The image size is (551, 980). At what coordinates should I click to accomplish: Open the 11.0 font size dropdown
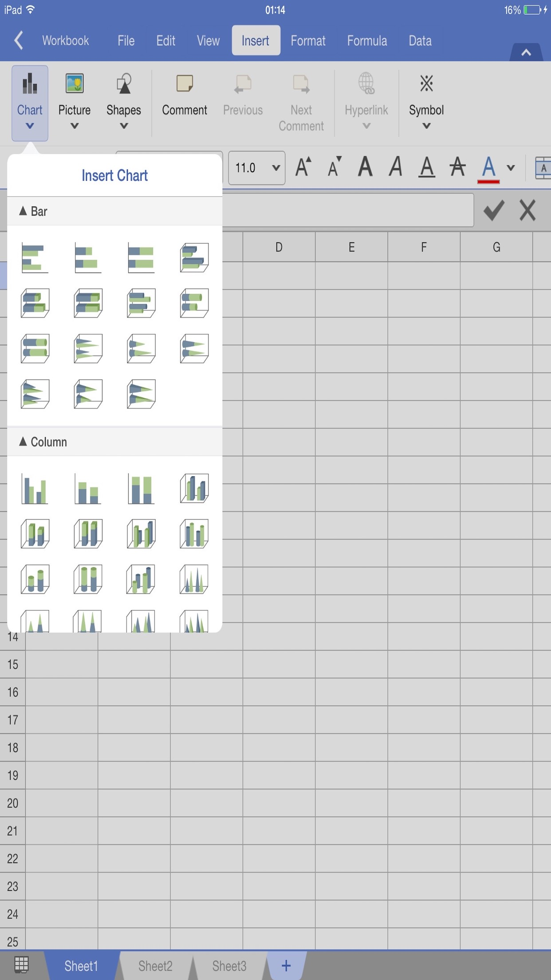coord(256,168)
